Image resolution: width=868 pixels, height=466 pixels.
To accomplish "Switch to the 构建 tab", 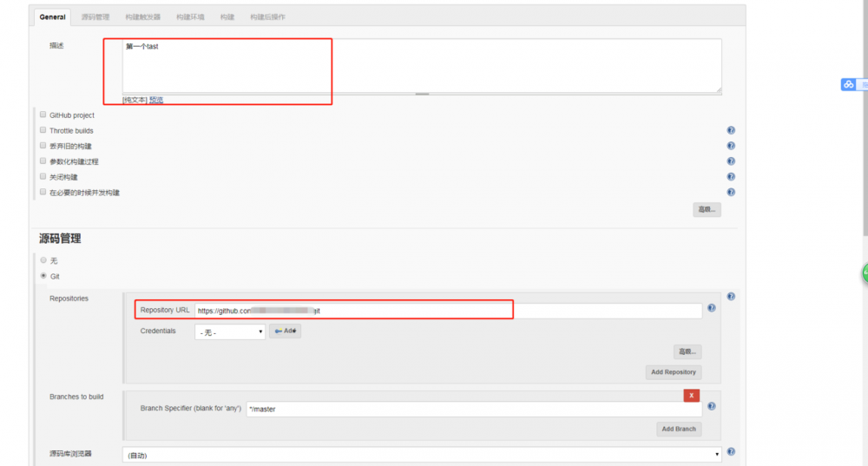I will click(x=227, y=17).
